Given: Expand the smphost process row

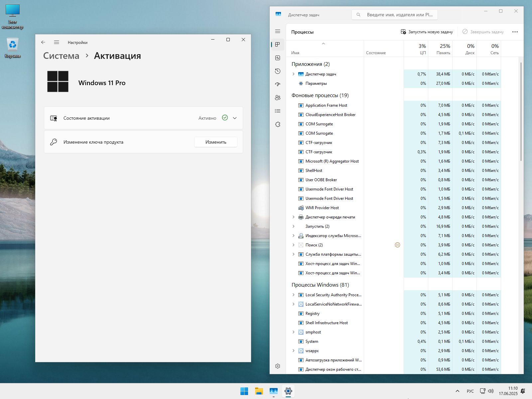Looking at the screenshot, I should [x=293, y=332].
